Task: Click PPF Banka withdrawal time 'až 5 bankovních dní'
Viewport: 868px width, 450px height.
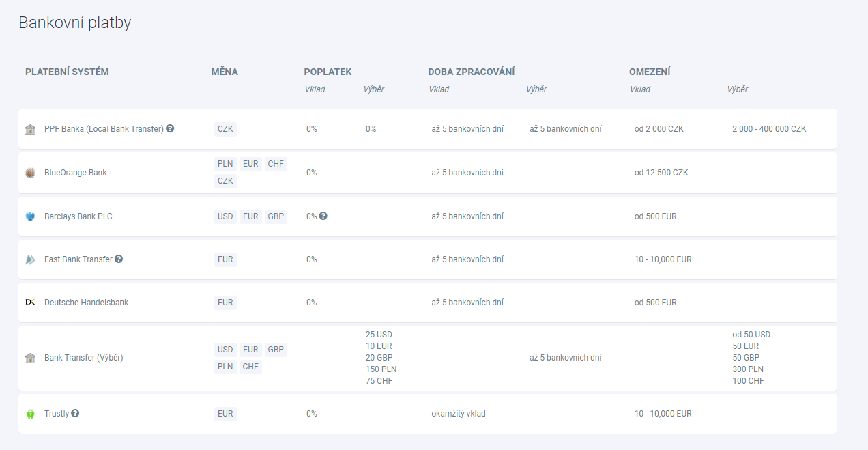Action: [x=566, y=129]
